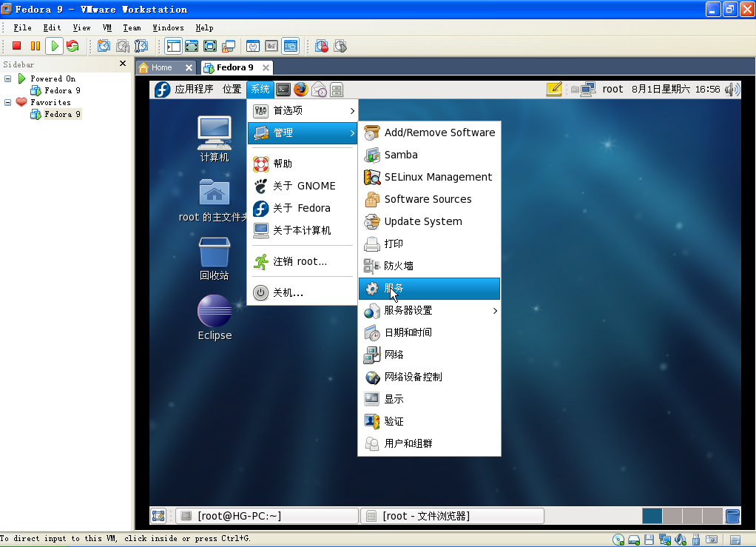
Task: Expand the 服务器设置 submenu
Action: tap(430, 311)
